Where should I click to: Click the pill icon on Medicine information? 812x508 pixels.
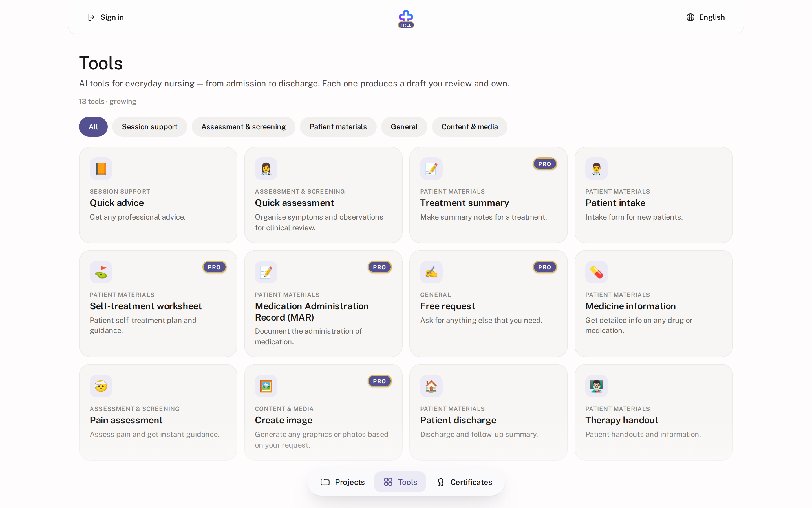tap(596, 272)
